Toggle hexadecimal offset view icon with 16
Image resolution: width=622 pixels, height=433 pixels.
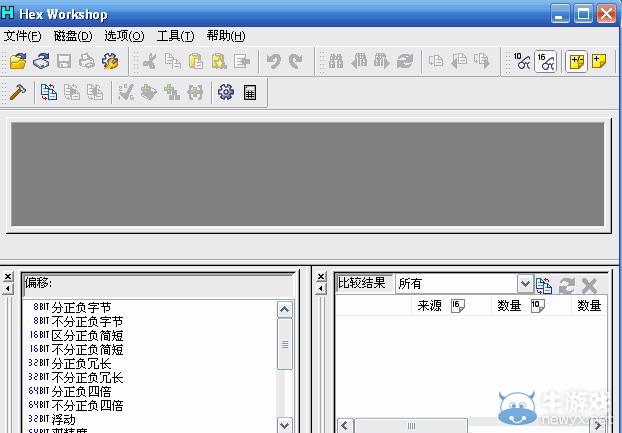(545, 61)
